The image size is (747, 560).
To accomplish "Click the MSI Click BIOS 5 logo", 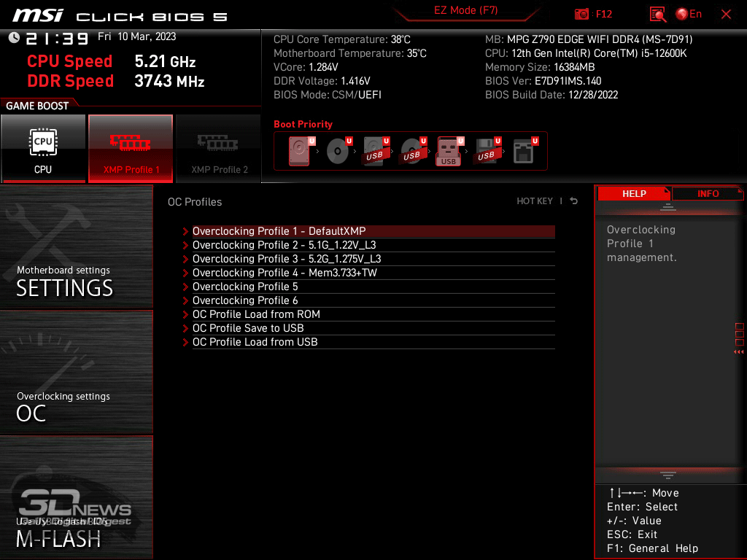I will pos(120,16).
